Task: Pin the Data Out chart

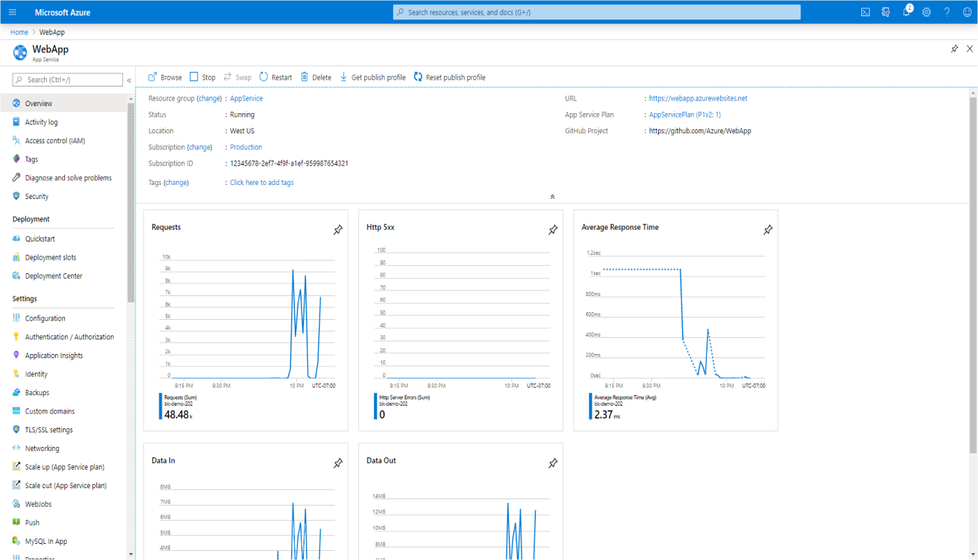Action: (553, 463)
